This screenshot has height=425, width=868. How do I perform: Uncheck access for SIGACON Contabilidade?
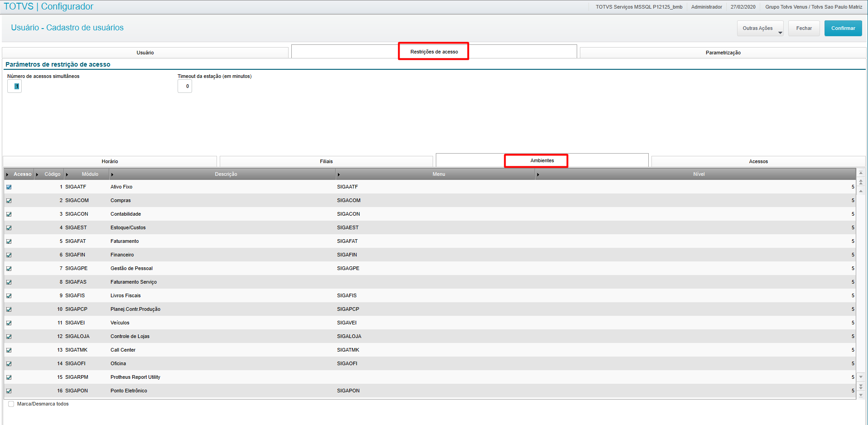coord(9,214)
